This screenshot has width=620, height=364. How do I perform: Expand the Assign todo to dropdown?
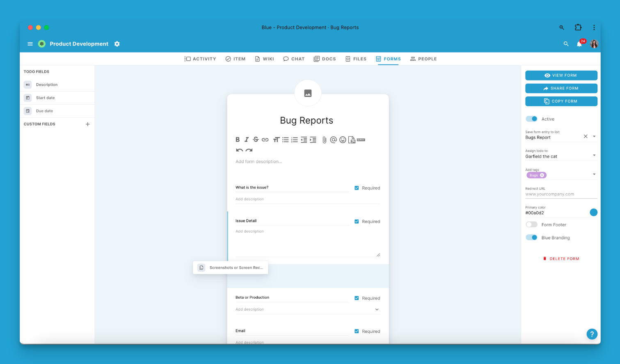coord(594,156)
